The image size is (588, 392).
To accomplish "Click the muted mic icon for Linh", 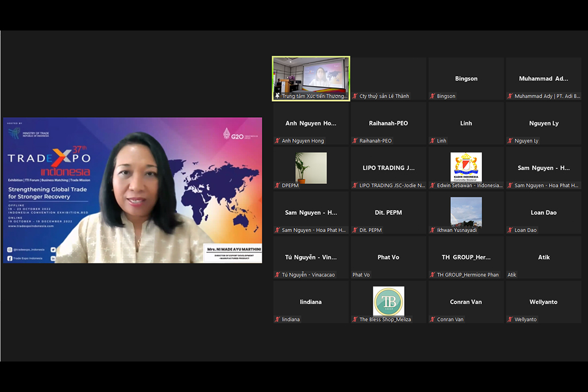I will pos(432,141).
